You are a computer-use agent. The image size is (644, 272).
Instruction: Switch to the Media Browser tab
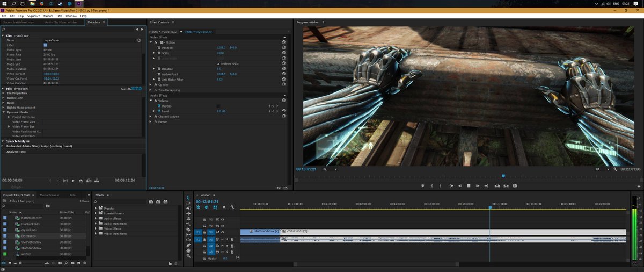click(50, 195)
